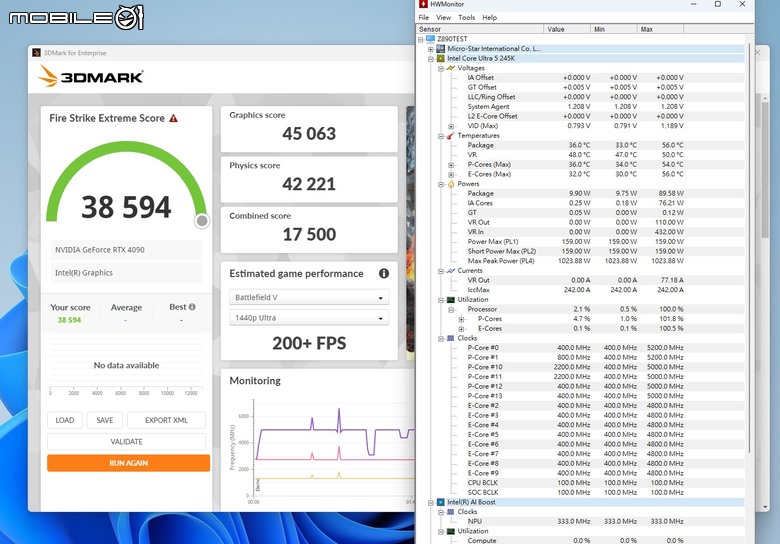The width and height of the screenshot is (780, 544).
Task: Collapse the Intel(R) AI Boost node
Action: 431,503
